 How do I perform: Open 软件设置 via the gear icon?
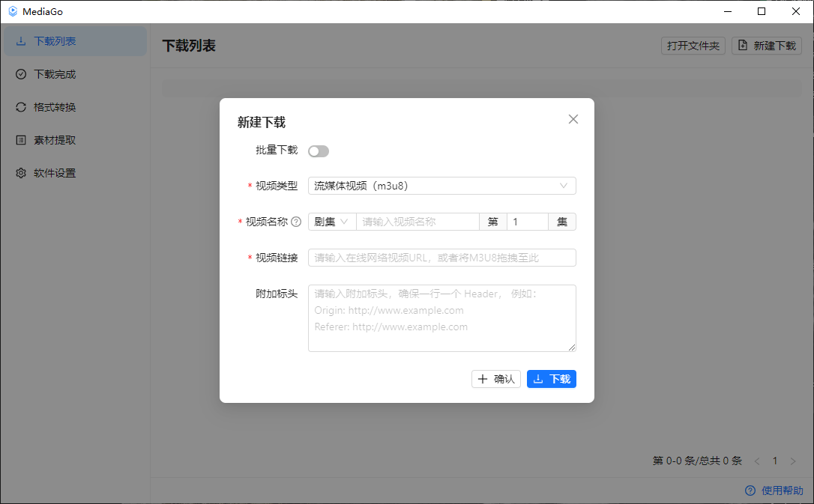pos(21,173)
